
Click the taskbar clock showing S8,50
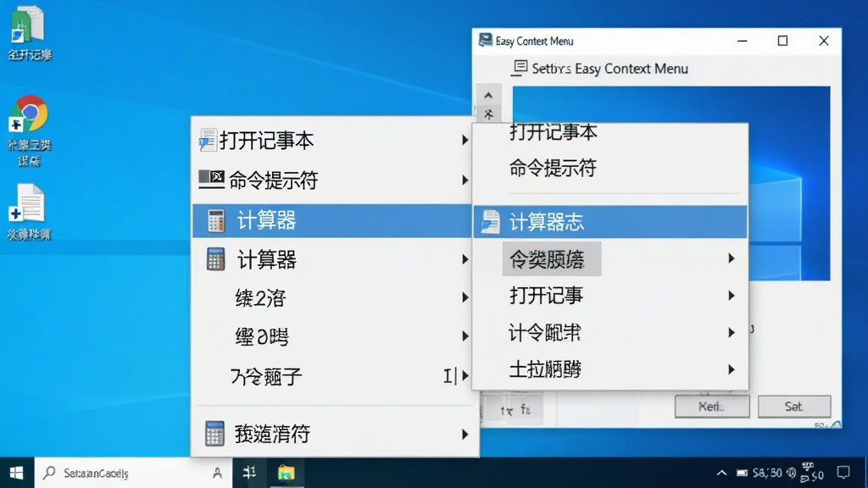767,473
